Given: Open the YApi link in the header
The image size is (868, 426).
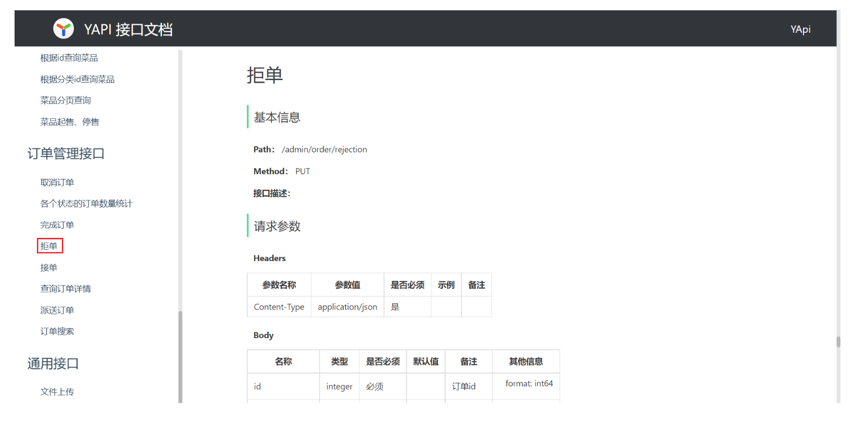Looking at the screenshot, I should coord(800,29).
